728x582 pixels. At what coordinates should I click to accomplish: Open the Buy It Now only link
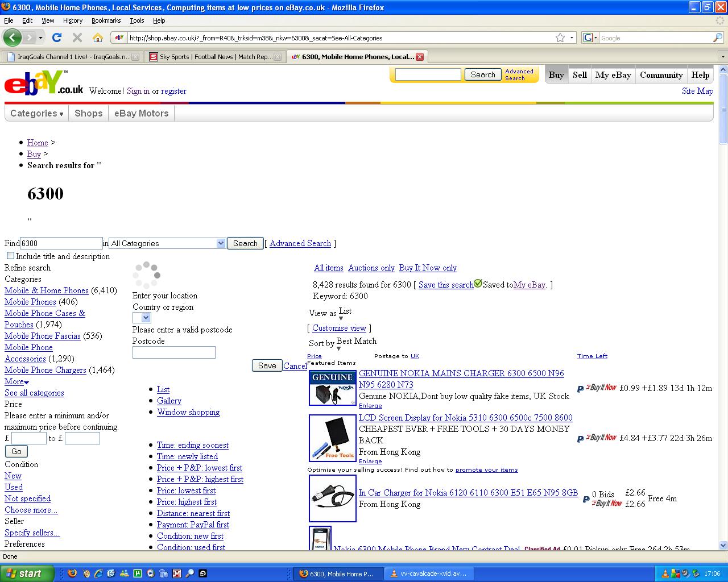click(428, 268)
